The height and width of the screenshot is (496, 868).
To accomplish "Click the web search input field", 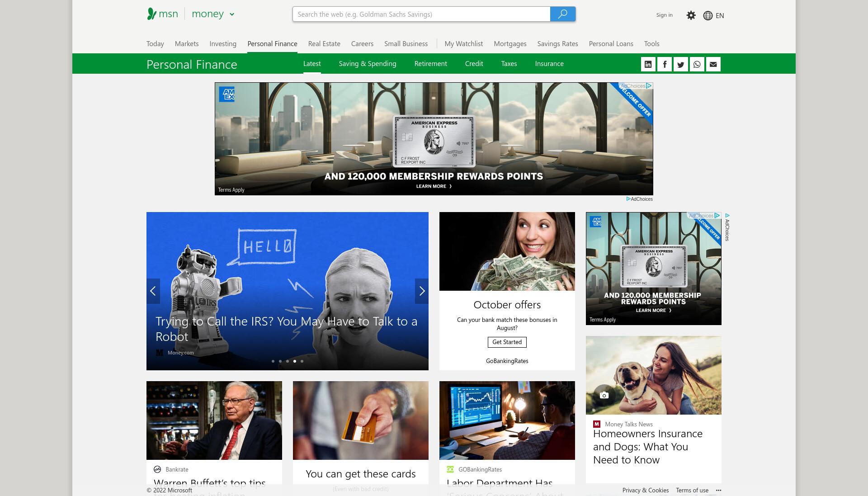I will (421, 14).
